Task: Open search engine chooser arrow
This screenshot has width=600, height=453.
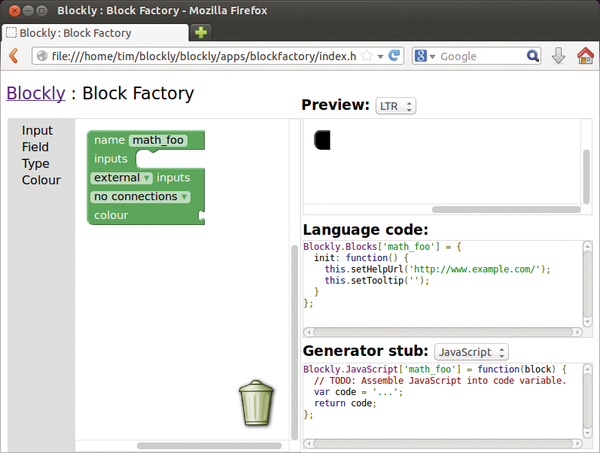Action: pyautogui.click(x=432, y=57)
